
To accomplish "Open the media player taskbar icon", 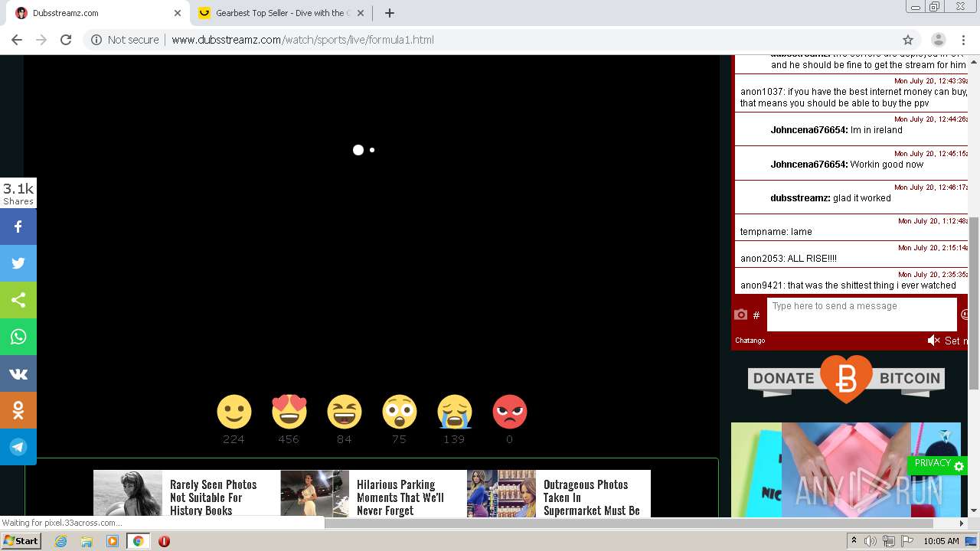I will (x=113, y=541).
